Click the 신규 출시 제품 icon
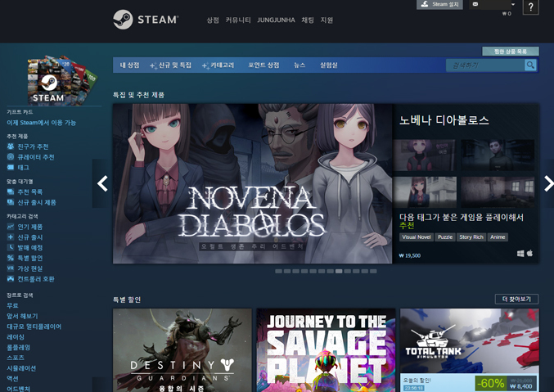 (x=11, y=202)
